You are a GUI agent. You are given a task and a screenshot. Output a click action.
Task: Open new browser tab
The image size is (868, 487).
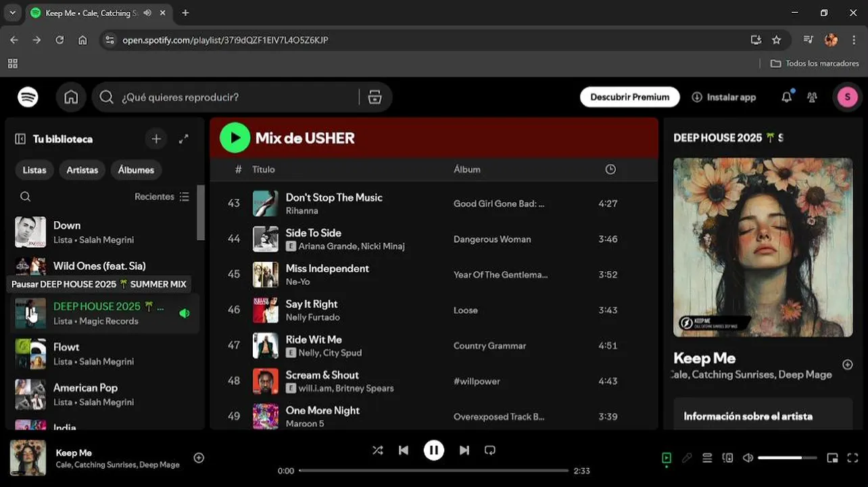pos(185,13)
